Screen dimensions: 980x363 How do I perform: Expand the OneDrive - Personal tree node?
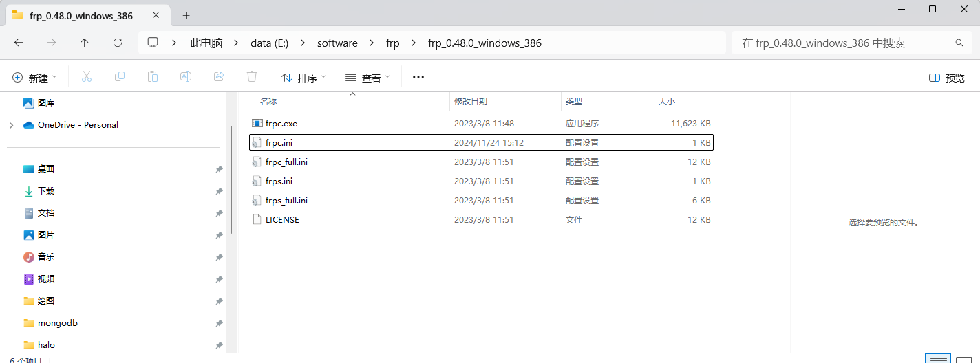[11, 125]
